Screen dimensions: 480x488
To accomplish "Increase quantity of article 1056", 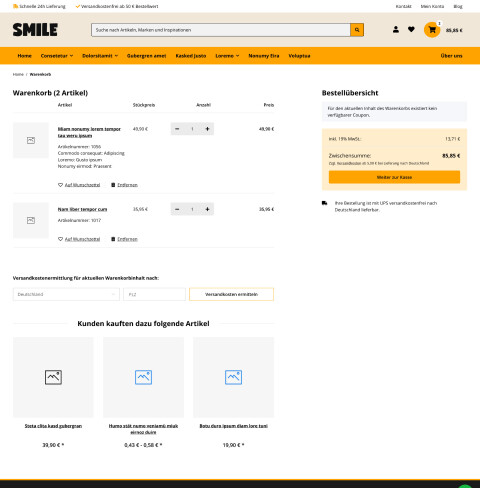I will click(207, 129).
